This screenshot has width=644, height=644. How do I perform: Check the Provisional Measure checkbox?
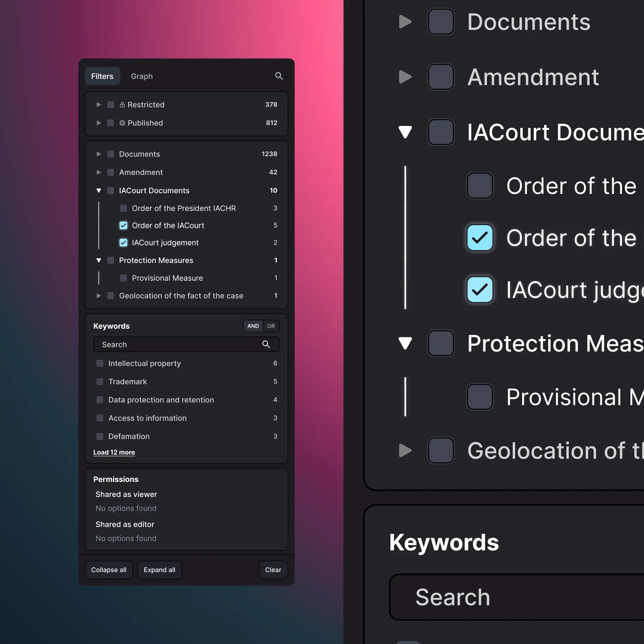123,278
